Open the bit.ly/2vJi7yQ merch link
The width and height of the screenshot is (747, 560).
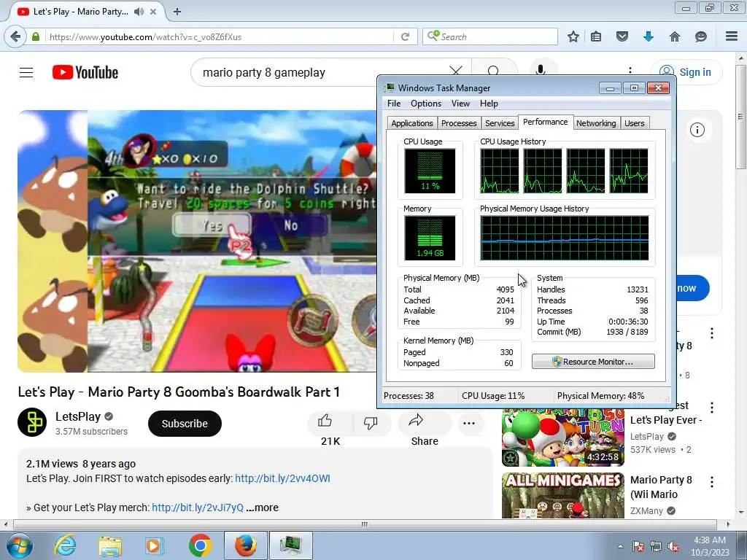click(198, 507)
